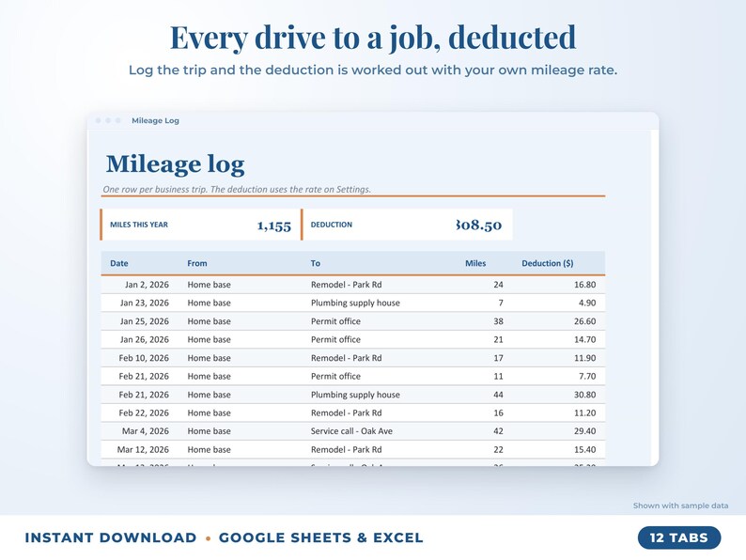Click 'Plumbing supply house' in the Jan 23 row
Image resolution: width=746 pixels, height=560 pixels.
355,303
